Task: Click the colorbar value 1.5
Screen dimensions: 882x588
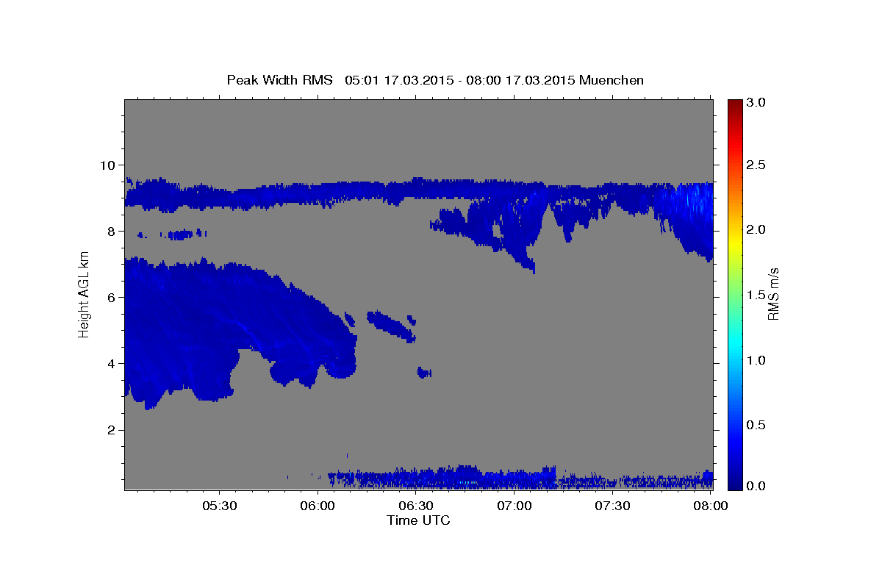Action: coord(757,295)
